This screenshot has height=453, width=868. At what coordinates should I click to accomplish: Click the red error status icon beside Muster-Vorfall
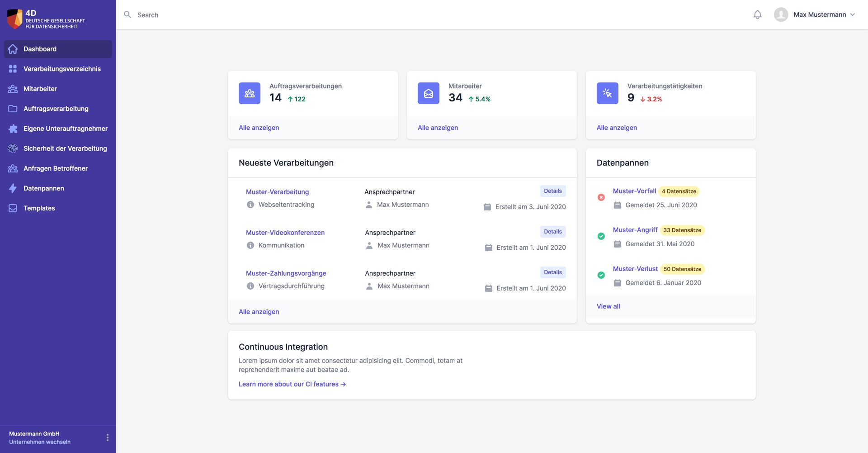pos(601,197)
